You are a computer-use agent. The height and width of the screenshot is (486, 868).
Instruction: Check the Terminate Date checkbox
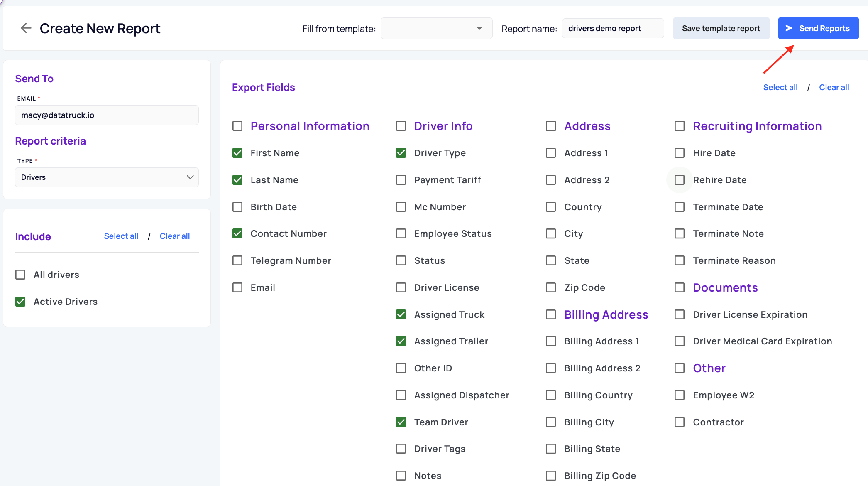pyautogui.click(x=680, y=207)
